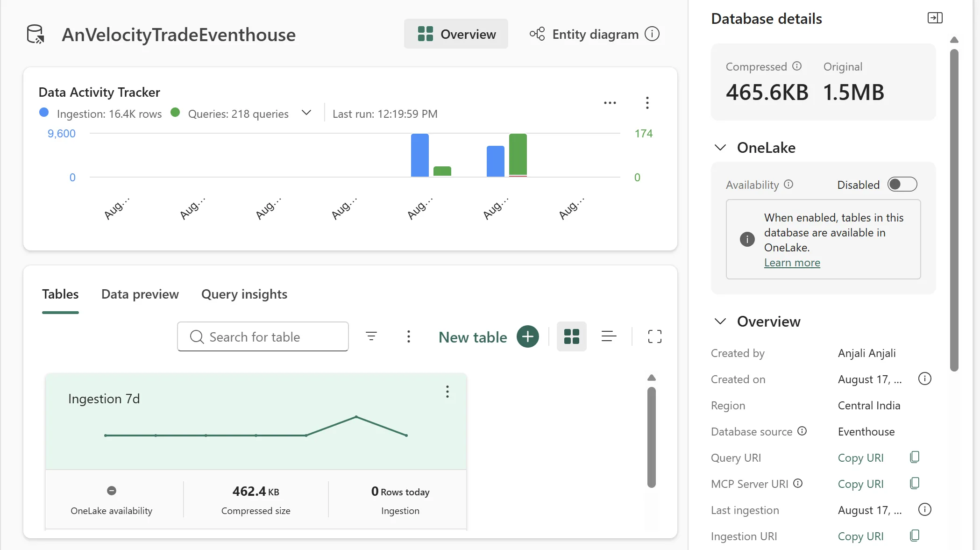The height and width of the screenshot is (550, 980).
Task: Click info icon beside Created on
Action: [x=925, y=379]
